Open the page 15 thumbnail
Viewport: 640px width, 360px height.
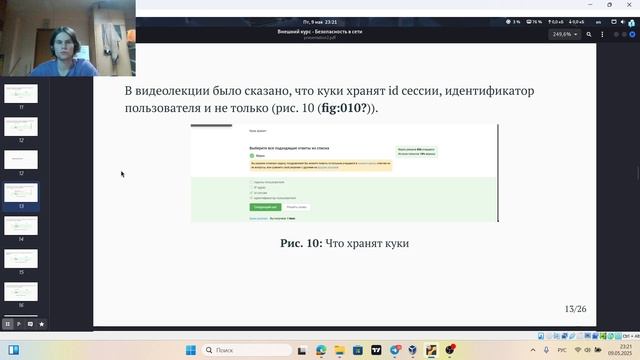pyautogui.click(x=21, y=259)
